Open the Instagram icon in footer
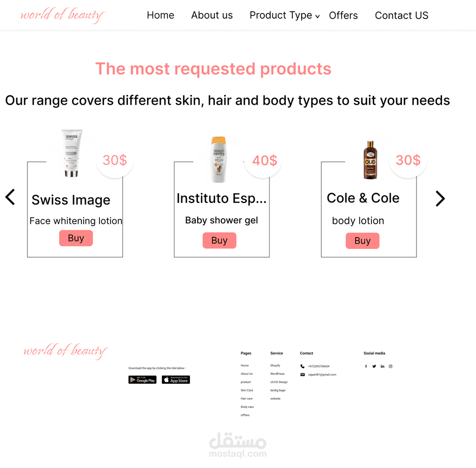476x468 pixels. (x=390, y=366)
